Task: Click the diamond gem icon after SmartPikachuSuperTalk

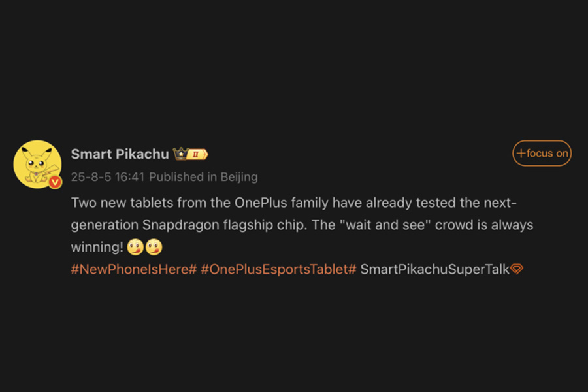Action: click(518, 269)
